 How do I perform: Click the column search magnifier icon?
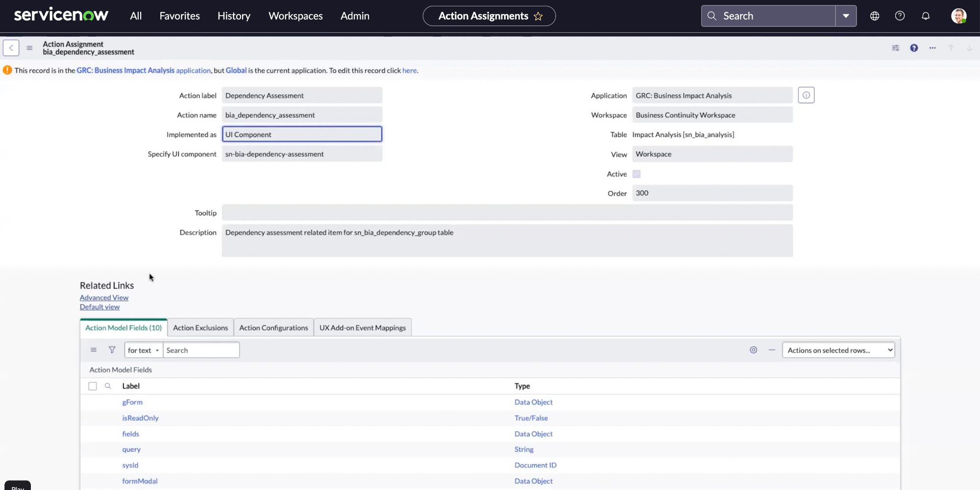click(108, 386)
